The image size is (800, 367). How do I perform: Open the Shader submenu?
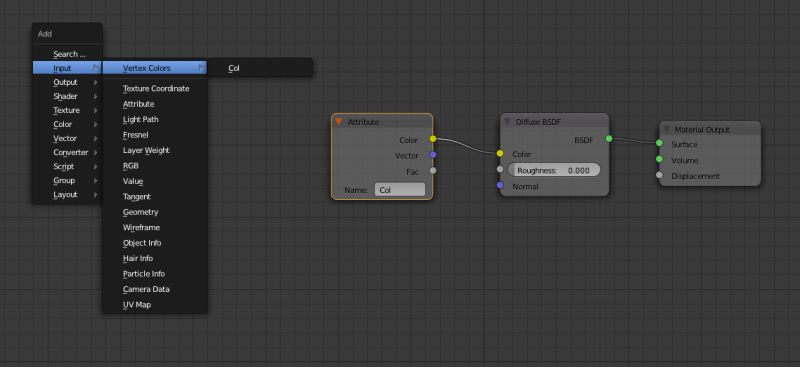[67, 96]
